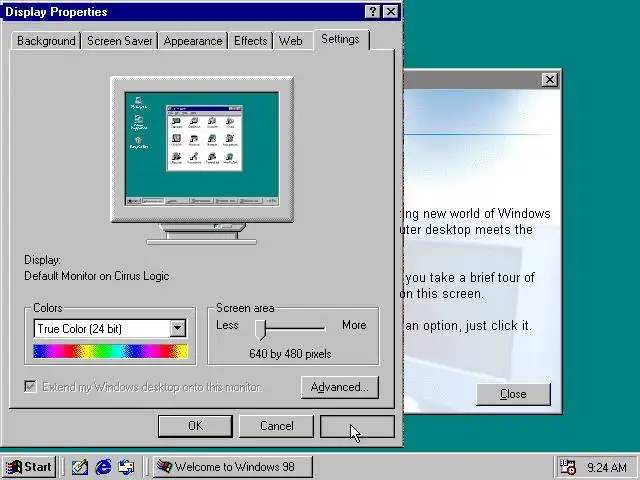The image size is (640, 480).
Task: Click the Default Monitor on Cirrus Logic text
Action: coord(97,276)
